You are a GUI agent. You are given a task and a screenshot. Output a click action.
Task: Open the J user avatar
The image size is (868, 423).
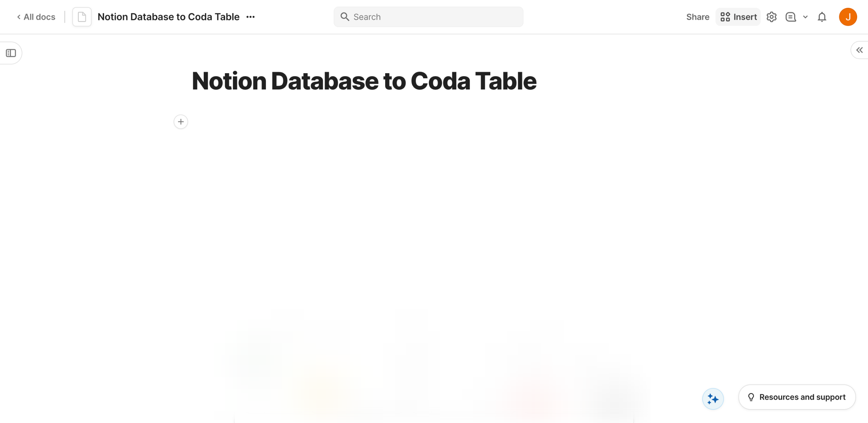(848, 17)
